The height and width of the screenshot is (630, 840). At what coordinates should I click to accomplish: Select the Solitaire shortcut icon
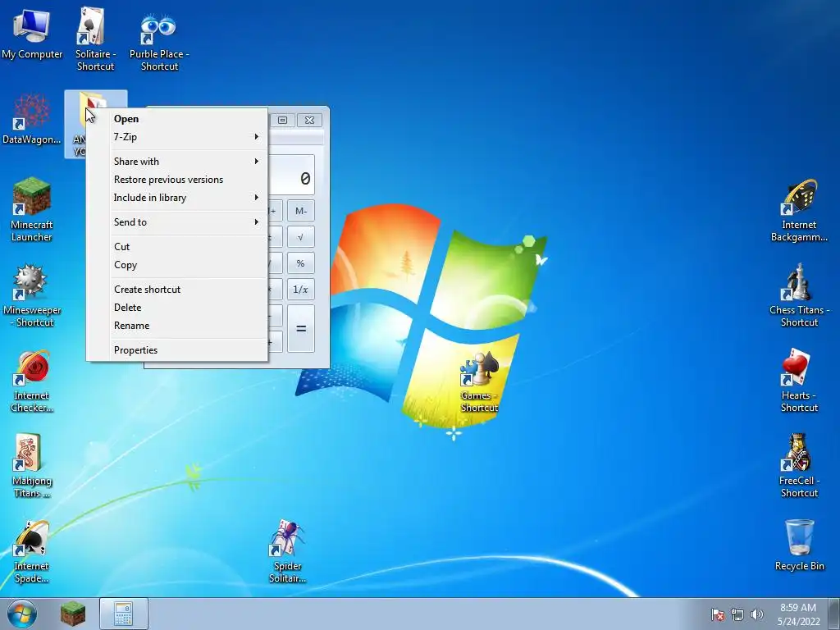click(x=95, y=39)
